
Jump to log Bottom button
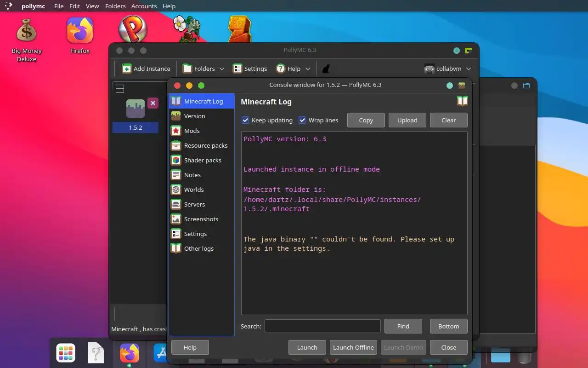point(449,326)
